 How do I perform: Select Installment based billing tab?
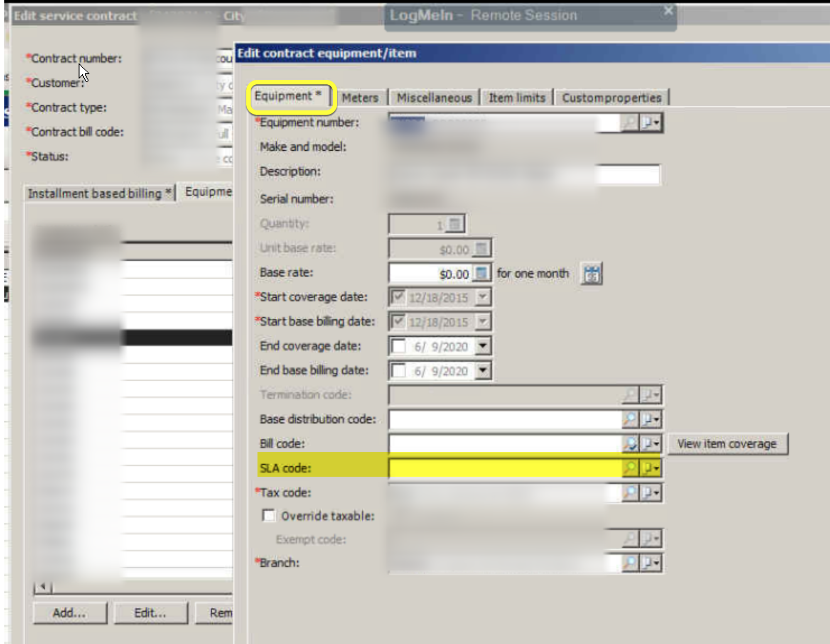(99, 193)
